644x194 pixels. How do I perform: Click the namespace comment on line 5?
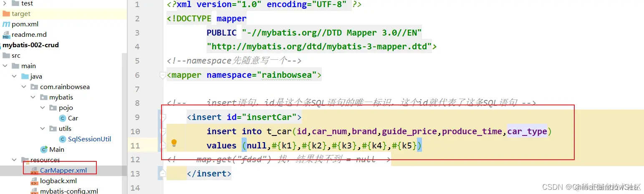click(x=234, y=61)
